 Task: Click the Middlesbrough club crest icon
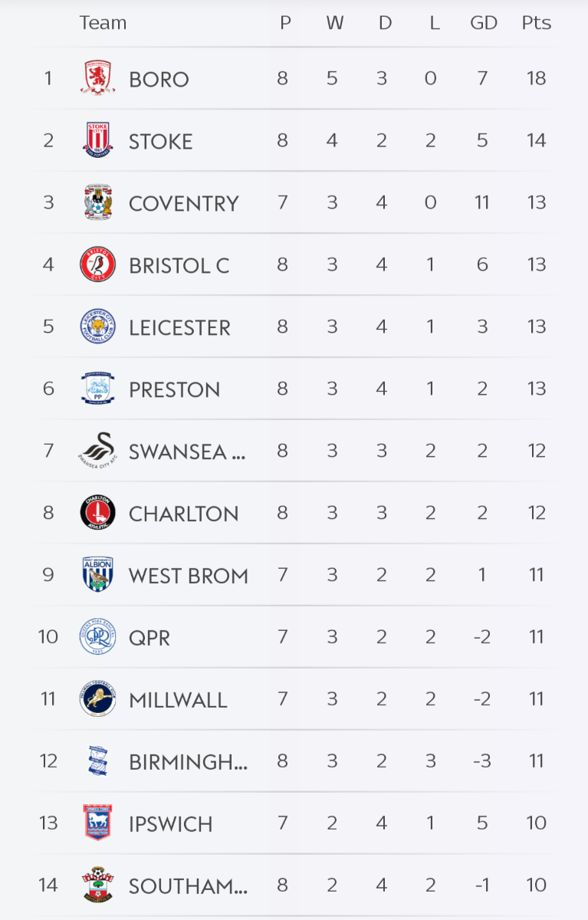pyautogui.click(x=98, y=78)
